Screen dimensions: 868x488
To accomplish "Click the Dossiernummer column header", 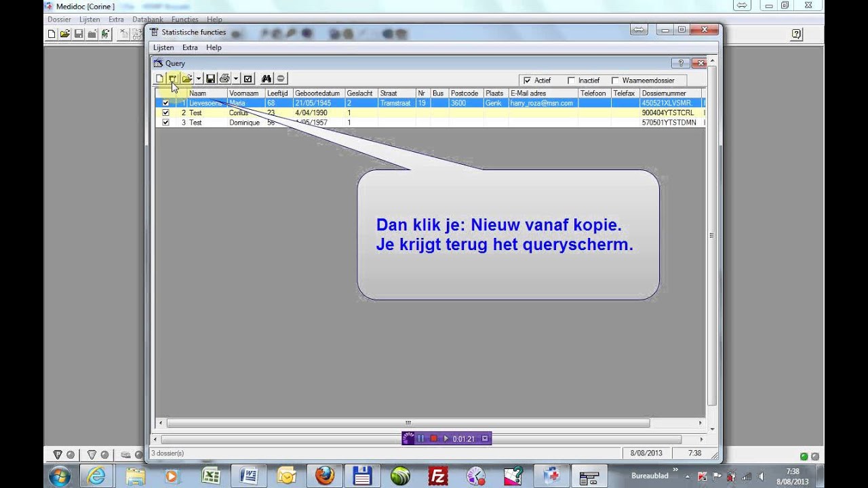I will tap(671, 94).
